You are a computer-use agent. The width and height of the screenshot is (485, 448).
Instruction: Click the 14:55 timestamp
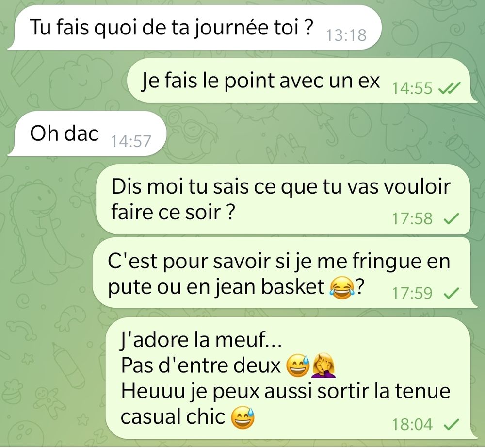[x=412, y=88]
